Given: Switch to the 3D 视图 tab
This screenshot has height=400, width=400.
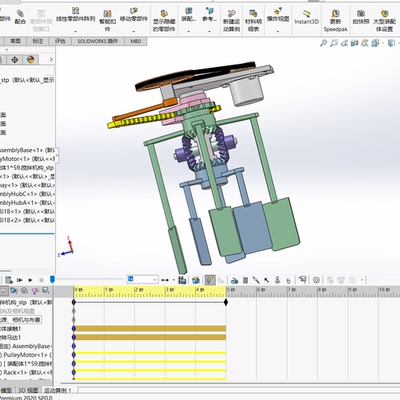Looking at the screenshot, I should 28,390.
